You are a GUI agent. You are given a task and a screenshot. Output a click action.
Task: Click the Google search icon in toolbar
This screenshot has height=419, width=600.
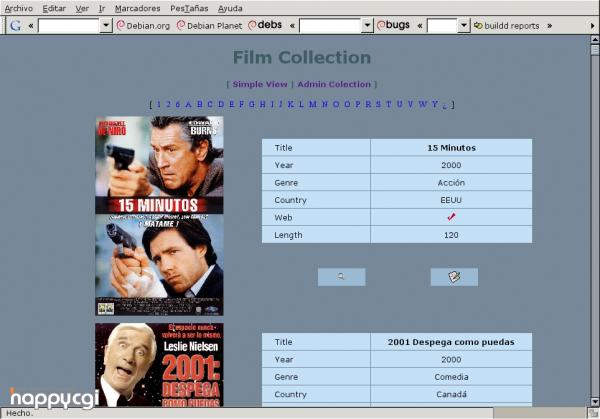coord(15,26)
